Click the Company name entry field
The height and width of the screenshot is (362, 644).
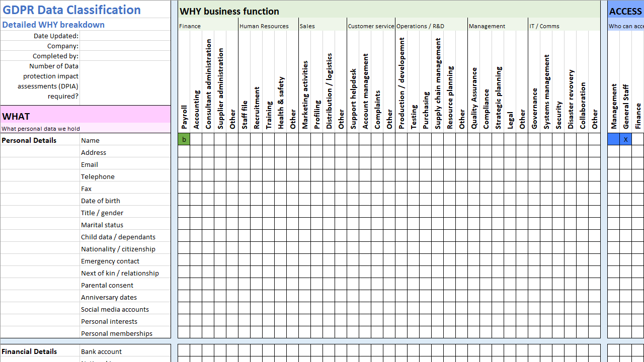point(125,45)
